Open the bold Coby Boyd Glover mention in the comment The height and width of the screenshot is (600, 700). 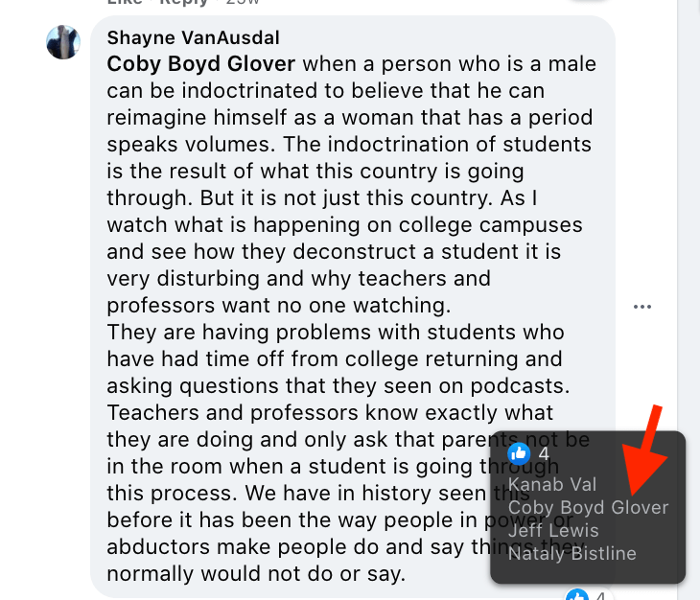(x=201, y=65)
